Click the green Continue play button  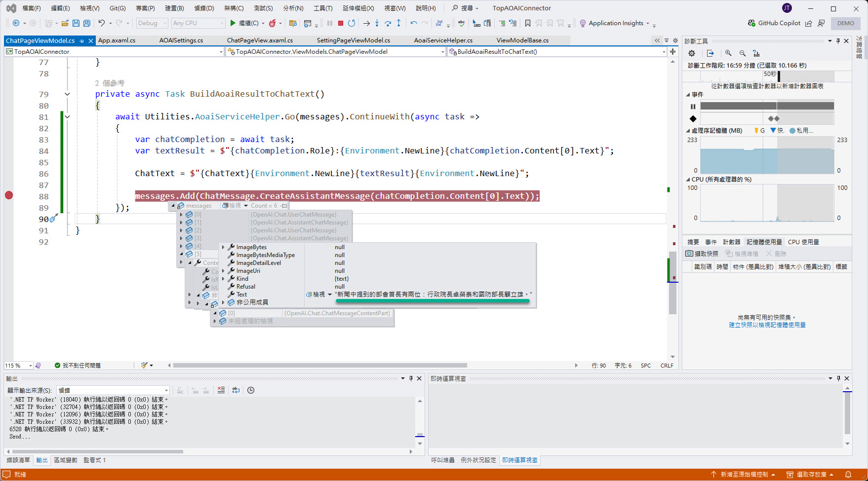233,23
